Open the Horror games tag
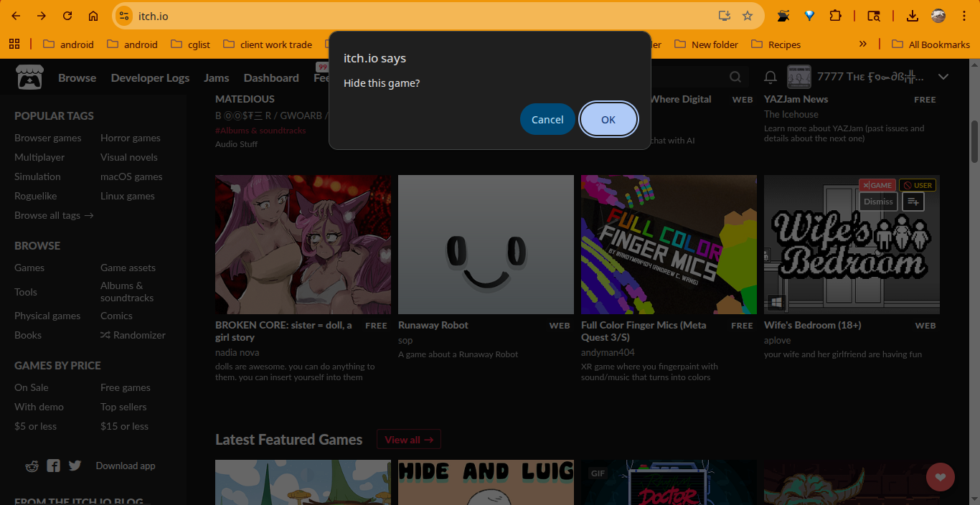 click(131, 138)
